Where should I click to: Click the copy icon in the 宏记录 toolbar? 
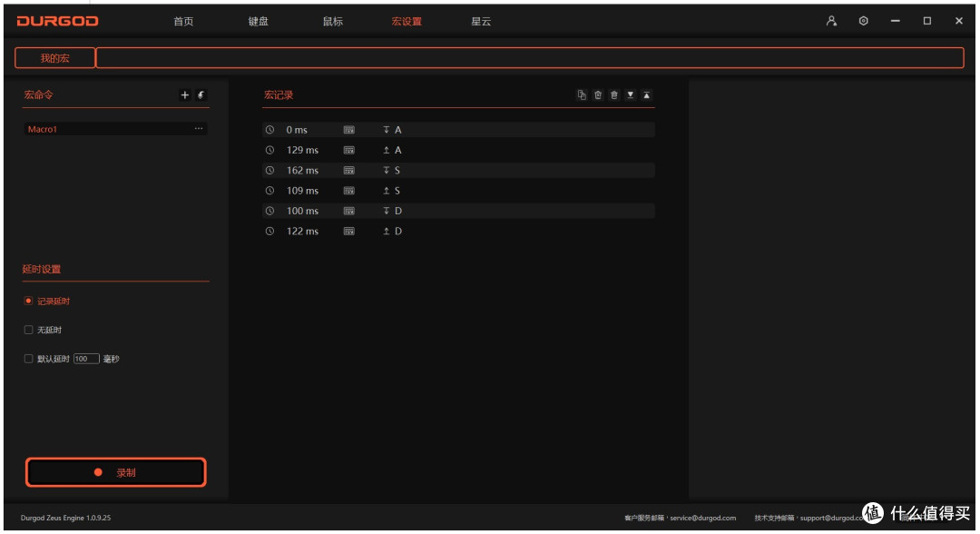pos(582,95)
